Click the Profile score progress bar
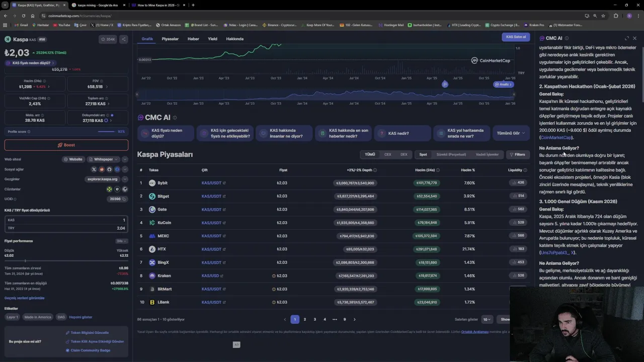This screenshot has width=644, height=362. tap(106, 132)
